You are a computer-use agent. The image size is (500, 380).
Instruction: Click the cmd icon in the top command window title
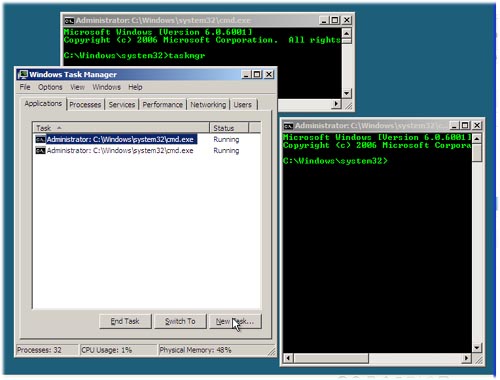pos(69,21)
